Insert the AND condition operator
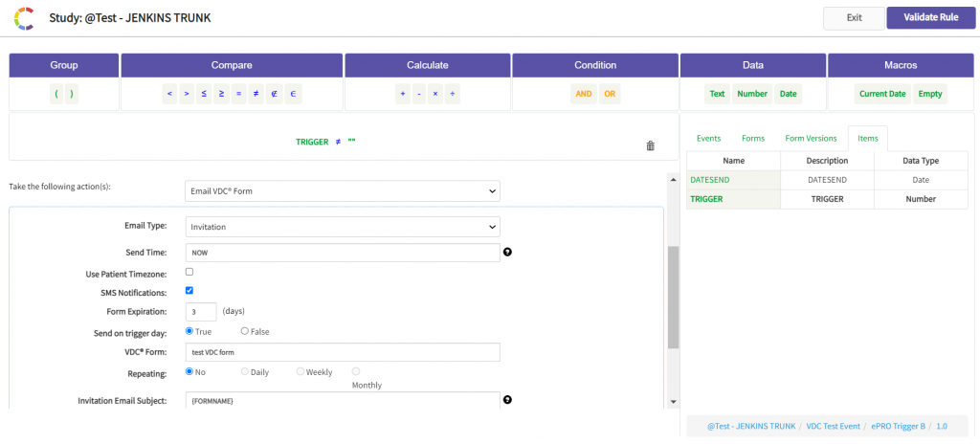 point(583,94)
